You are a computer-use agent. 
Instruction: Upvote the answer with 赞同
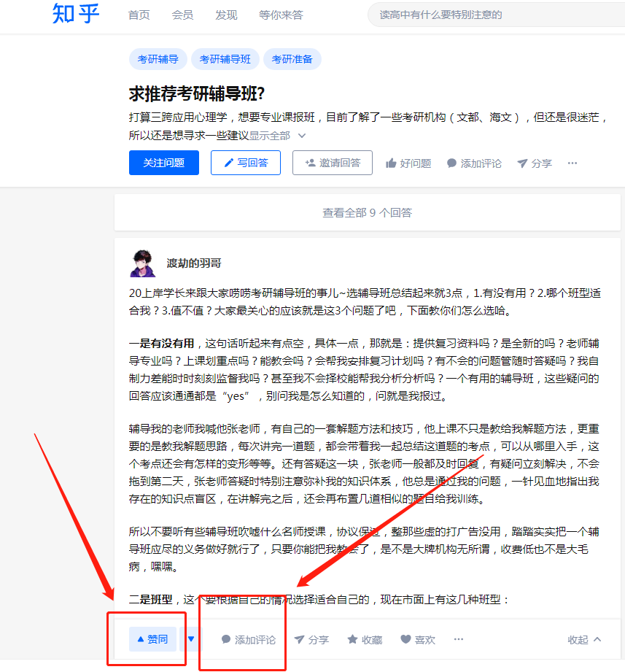pyautogui.click(x=152, y=639)
